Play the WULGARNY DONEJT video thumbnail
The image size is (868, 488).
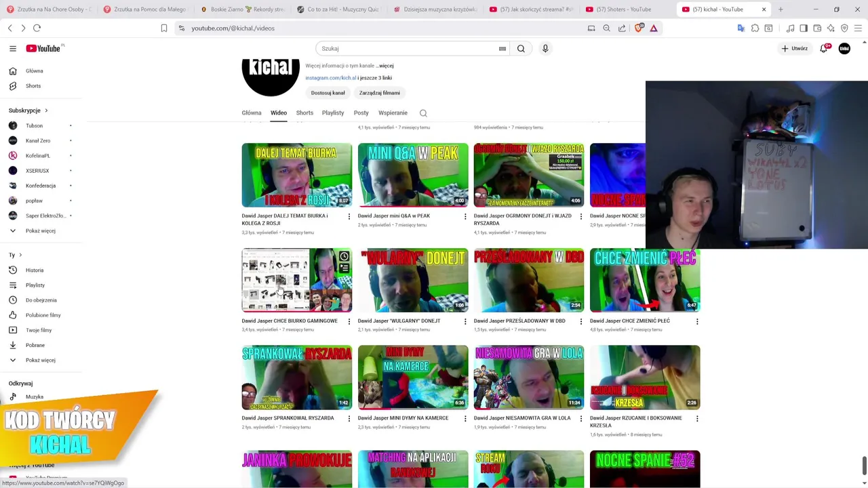click(413, 280)
